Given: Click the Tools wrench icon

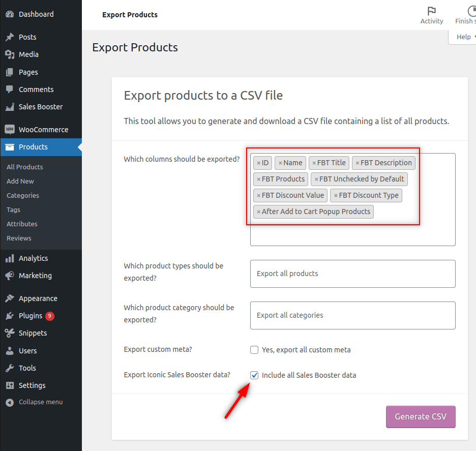Looking at the screenshot, I should 11,368.
